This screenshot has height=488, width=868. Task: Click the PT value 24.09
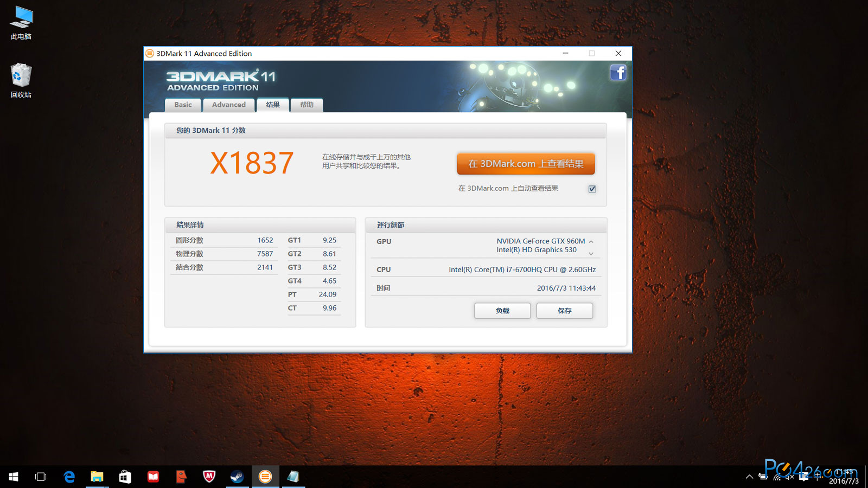point(328,294)
